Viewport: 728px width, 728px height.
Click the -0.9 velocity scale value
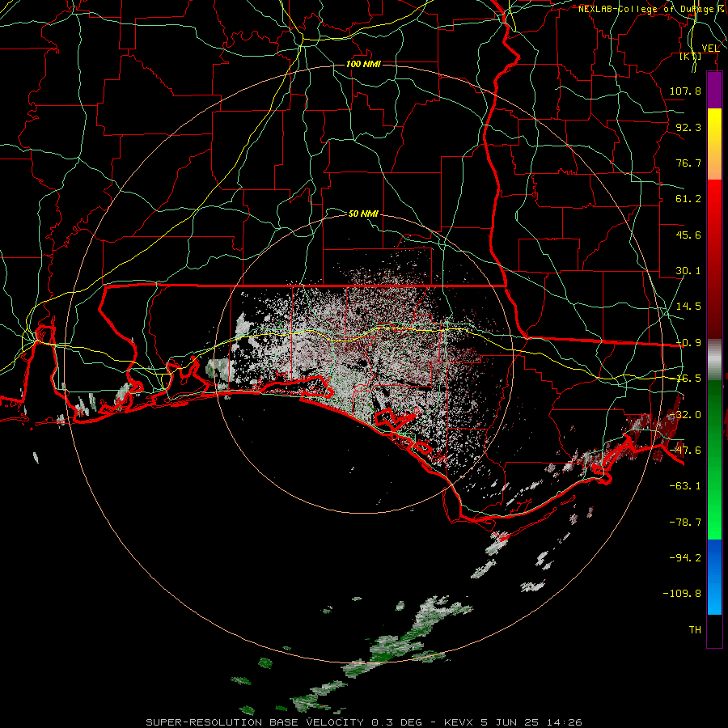pyautogui.click(x=688, y=343)
